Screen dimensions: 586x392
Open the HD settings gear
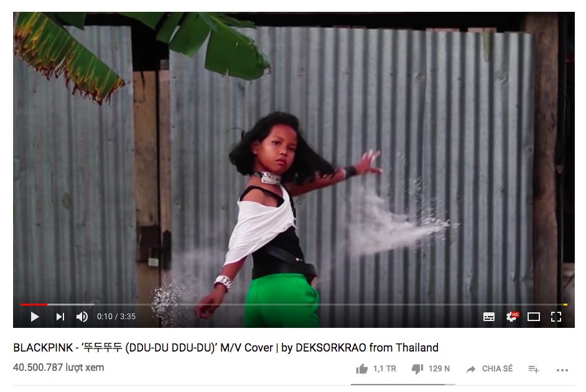coord(511,317)
